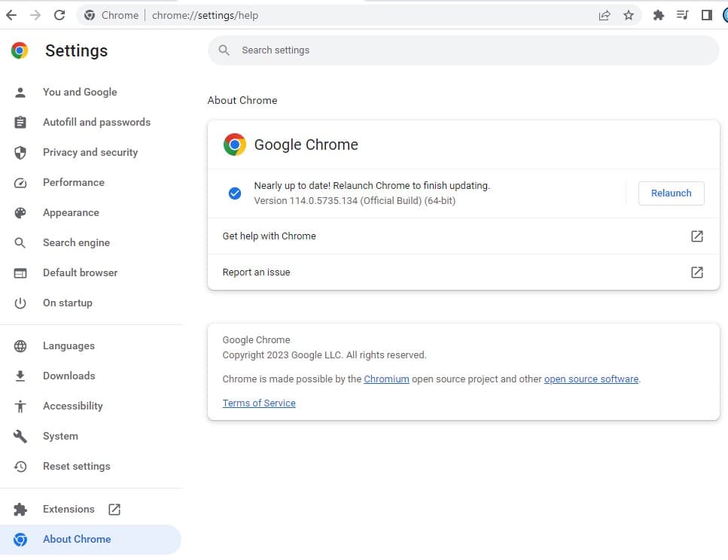Toggle the side panel icon
The width and height of the screenshot is (728, 560).
pos(706,15)
